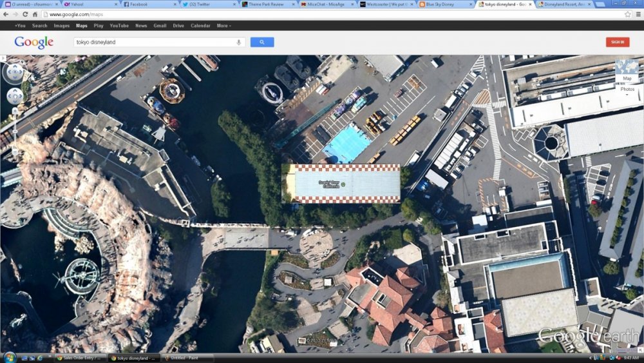Bookmark this page with the star icon
Screen dimensions: 644x363
tap(627, 14)
